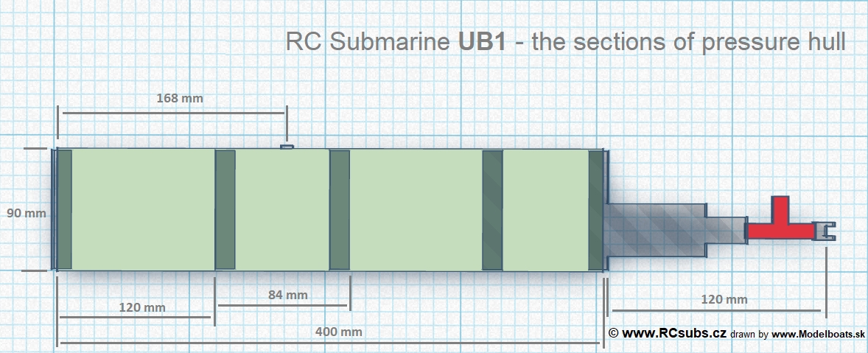
Task: Click the 168 mm dimension label
Action: pyautogui.click(x=180, y=97)
